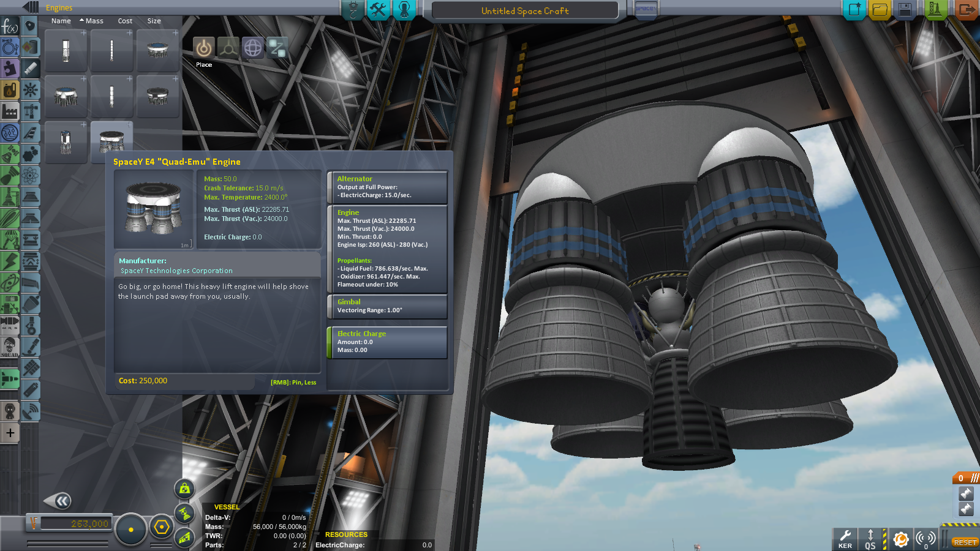980x551 pixels.
Task: Select the Pods subcategory icon
Action: tap(31, 26)
